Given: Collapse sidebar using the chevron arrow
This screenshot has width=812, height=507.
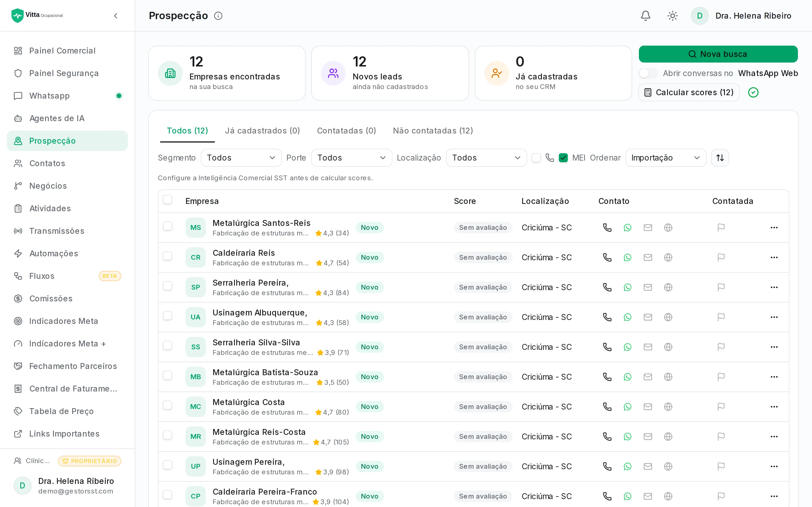Looking at the screenshot, I should click(116, 16).
